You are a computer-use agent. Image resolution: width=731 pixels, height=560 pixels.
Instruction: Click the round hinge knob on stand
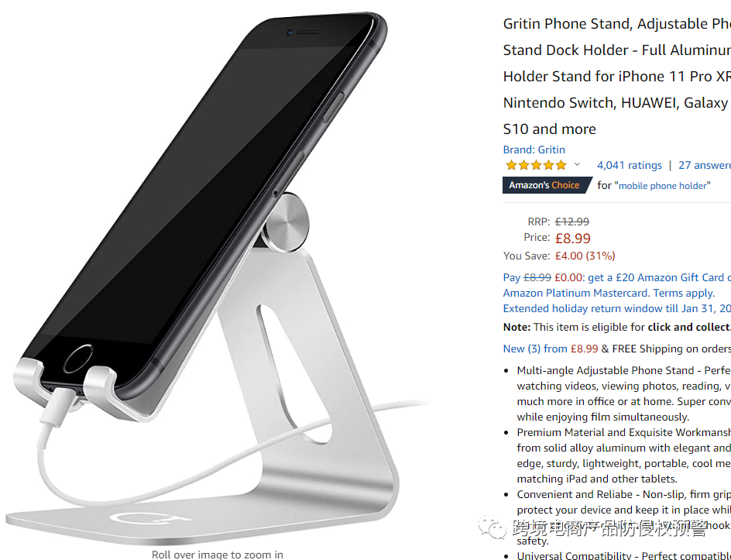pyautogui.click(x=287, y=223)
